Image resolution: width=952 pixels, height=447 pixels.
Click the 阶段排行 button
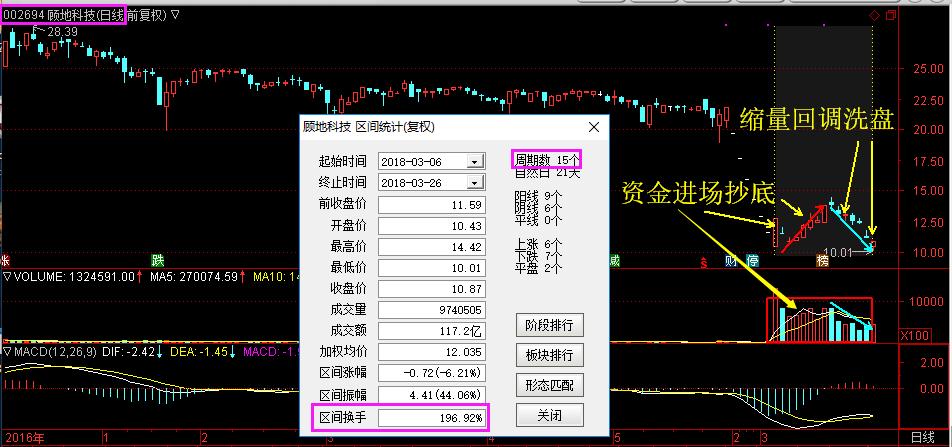(549, 325)
